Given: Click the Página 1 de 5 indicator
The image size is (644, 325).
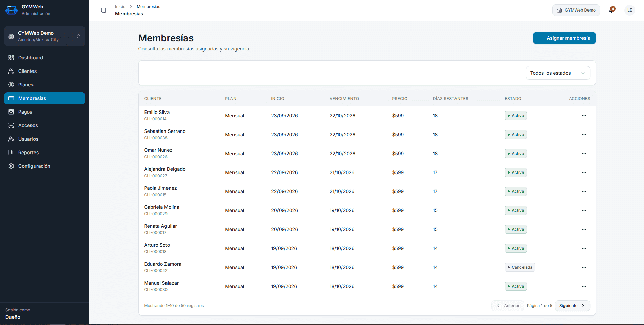Looking at the screenshot, I should [x=539, y=306].
